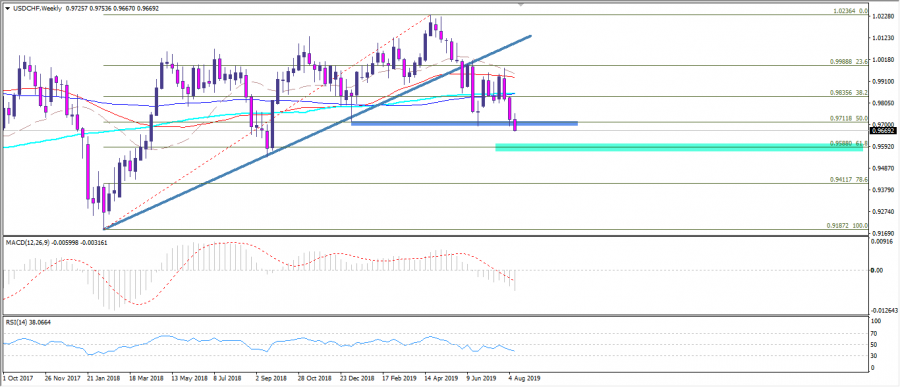
Task: Click the 26 Nov 2017 date label
Action: [x=62, y=379]
